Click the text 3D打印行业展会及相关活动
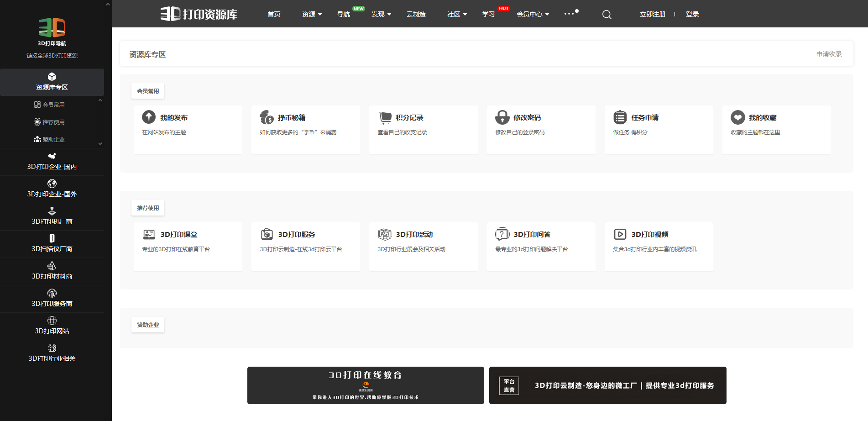 (412, 249)
